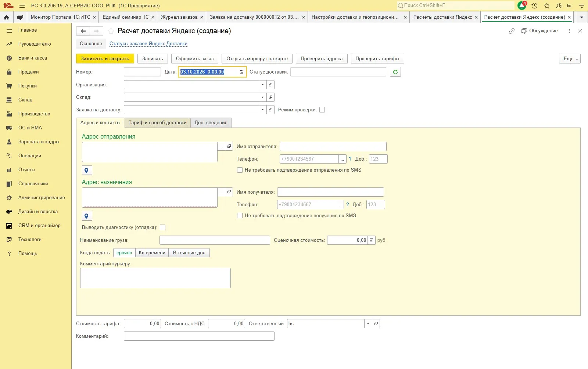Open the Доп. сведения tab
This screenshot has height=369, width=588.
[211, 123]
